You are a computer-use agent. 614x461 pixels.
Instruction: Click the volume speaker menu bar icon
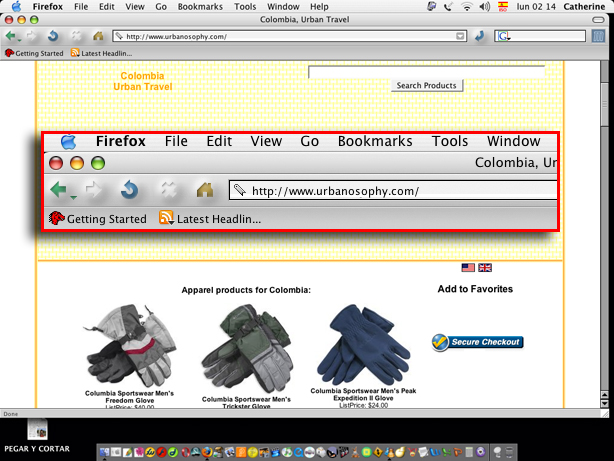pos(484,6)
